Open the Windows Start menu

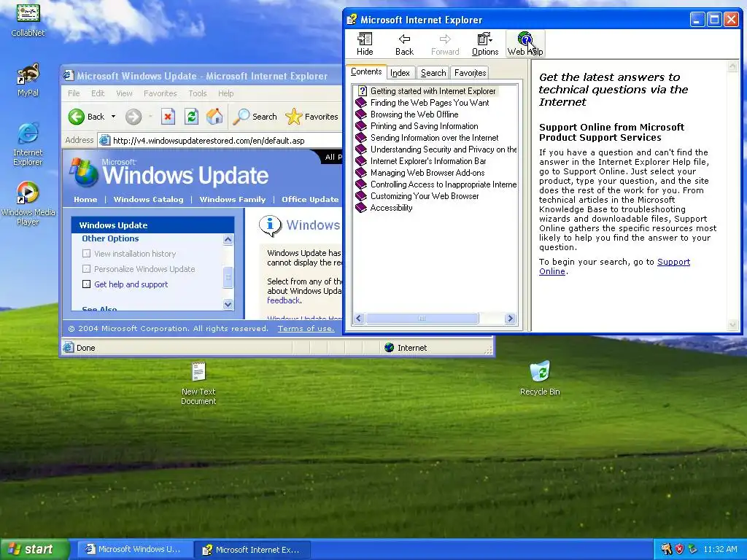34,550
